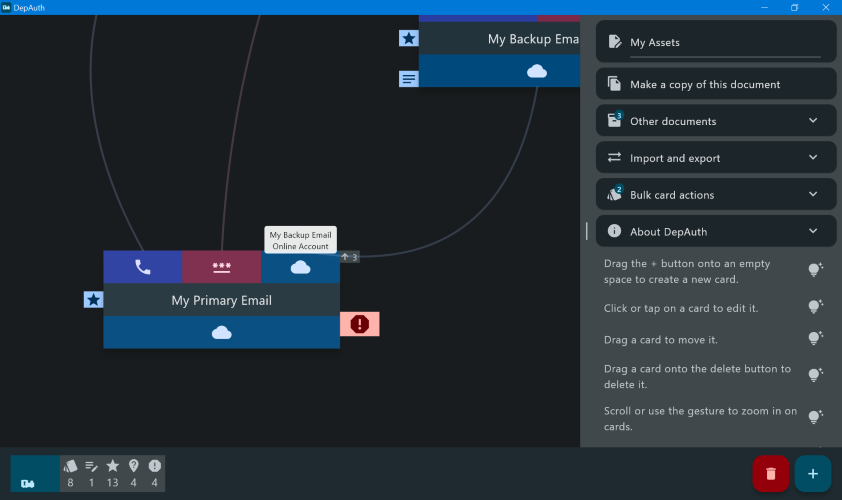Screen dimensions: 842x500
Task: Click the red warning icon beside My Primary Email
Action: (x=360, y=324)
